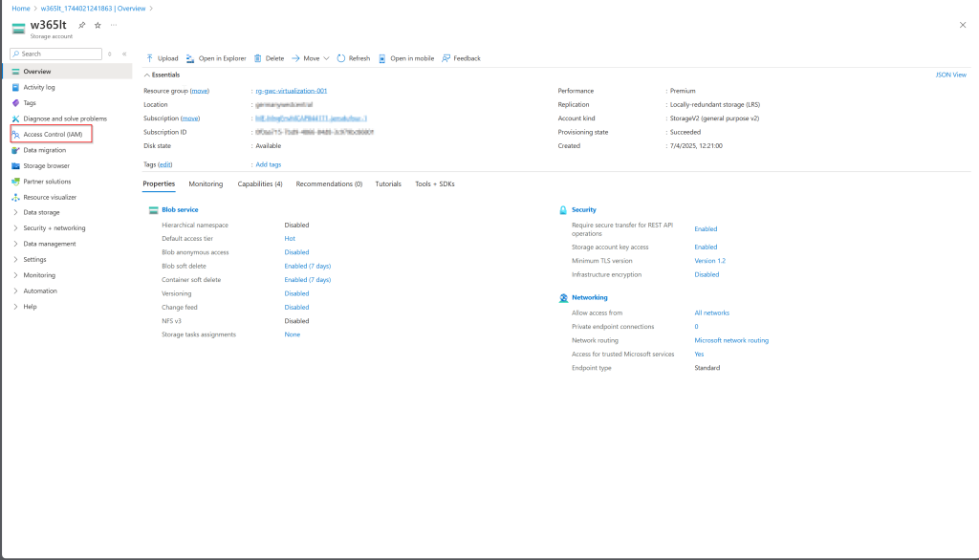Click the Partner solutions icon

click(x=15, y=182)
